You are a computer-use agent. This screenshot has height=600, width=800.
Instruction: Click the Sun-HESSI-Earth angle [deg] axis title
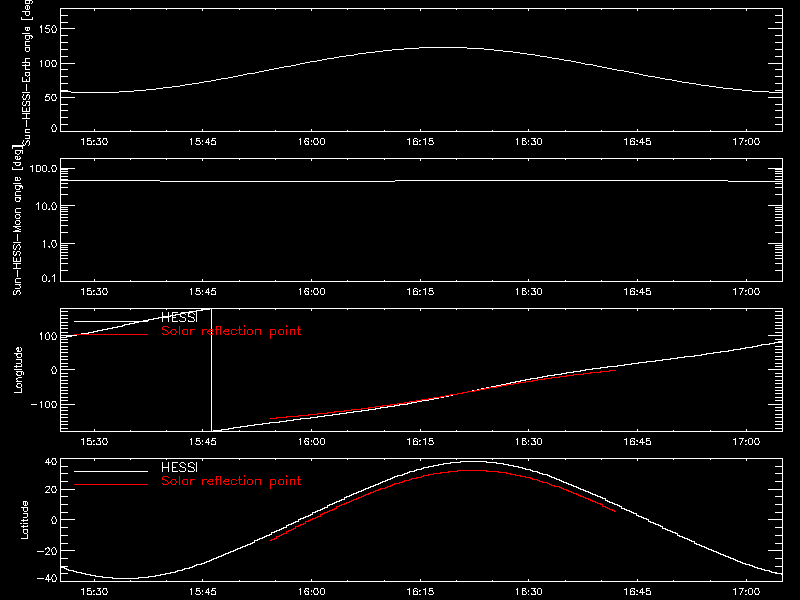(27, 73)
